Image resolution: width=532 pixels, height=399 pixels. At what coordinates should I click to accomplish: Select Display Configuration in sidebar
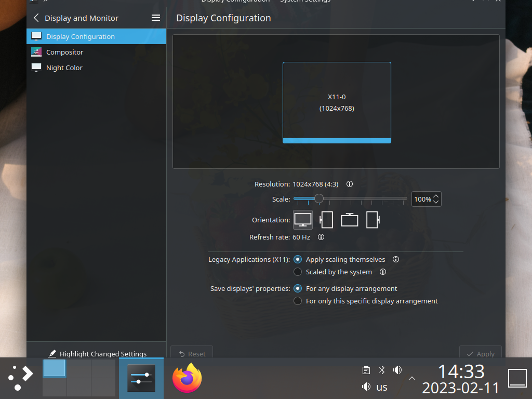click(96, 36)
